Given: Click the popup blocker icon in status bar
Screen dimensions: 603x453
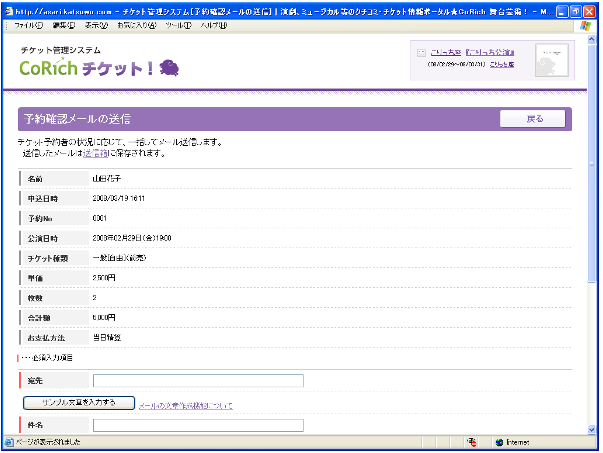Looking at the screenshot, I should [x=470, y=441].
